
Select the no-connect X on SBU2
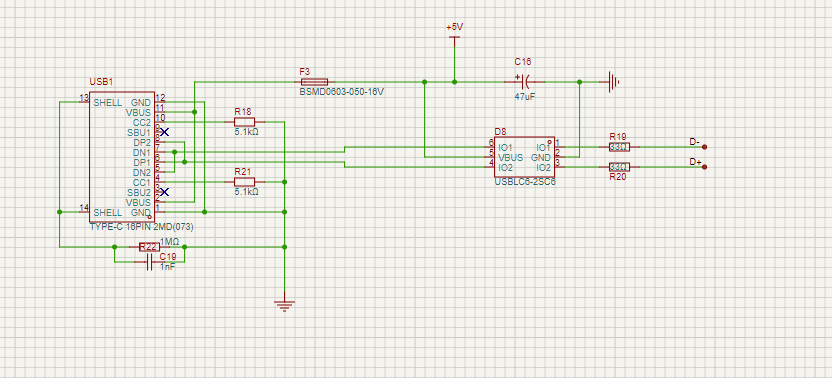[164, 192]
